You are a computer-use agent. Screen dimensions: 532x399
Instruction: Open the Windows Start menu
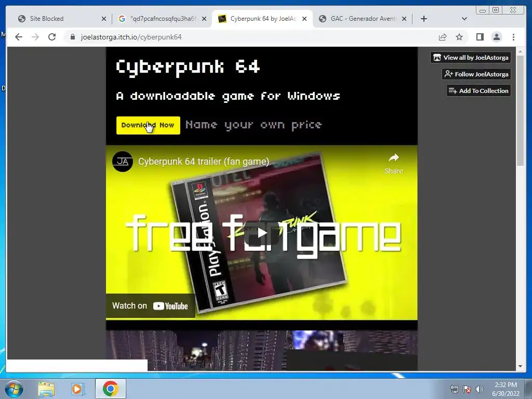coord(14,389)
